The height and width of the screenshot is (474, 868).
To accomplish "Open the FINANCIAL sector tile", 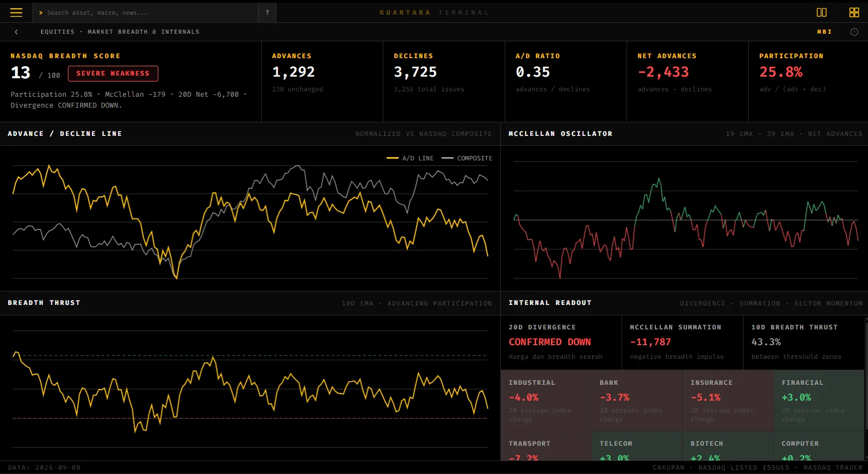I will pos(819,401).
